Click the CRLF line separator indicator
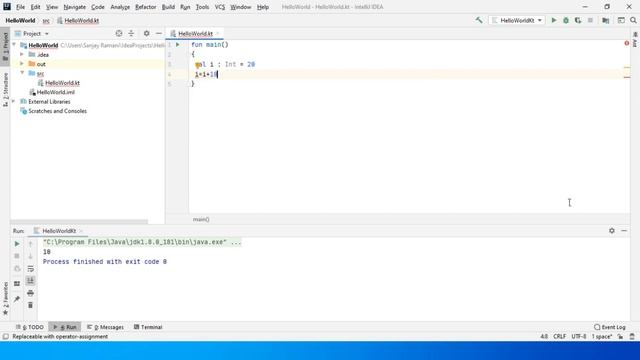Screen dimensions: 640x360 [560, 336]
